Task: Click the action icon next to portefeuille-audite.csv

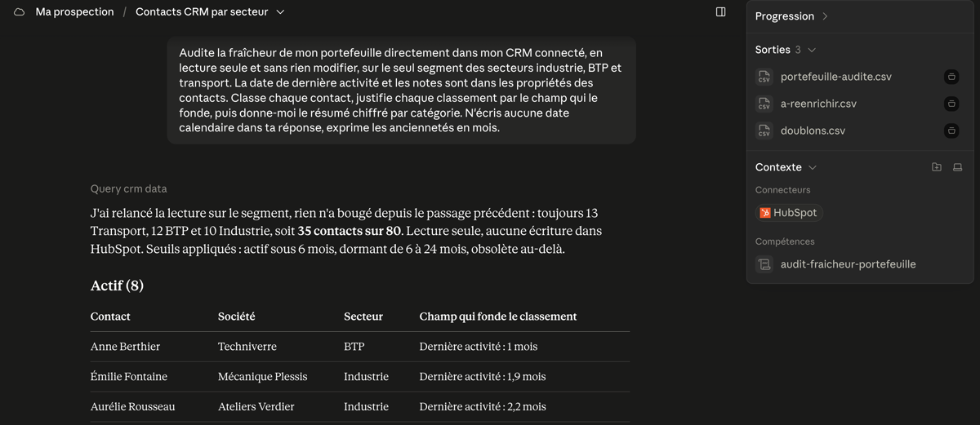Action: [x=951, y=77]
